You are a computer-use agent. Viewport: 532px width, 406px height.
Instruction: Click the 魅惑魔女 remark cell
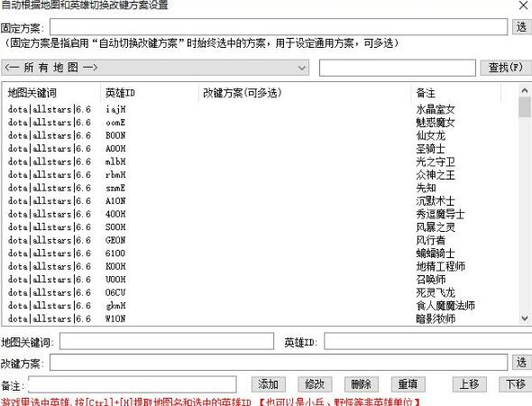pos(436,122)
